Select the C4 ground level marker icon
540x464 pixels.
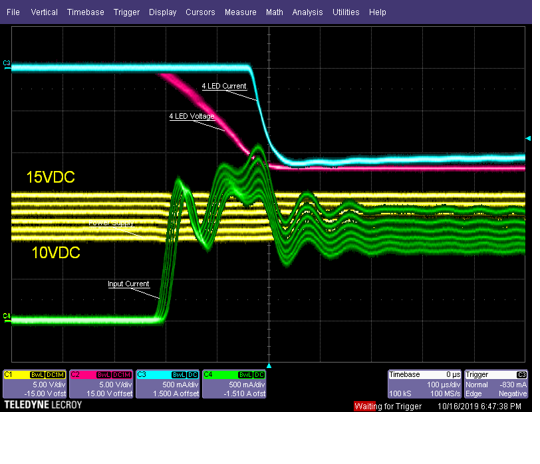click(7, 317)
